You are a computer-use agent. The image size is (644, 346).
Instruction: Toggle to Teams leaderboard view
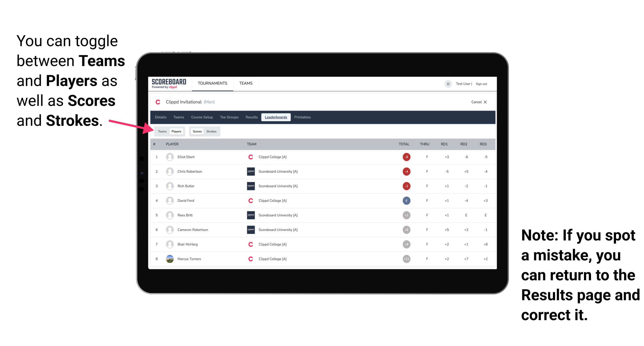tap(162, 131)
